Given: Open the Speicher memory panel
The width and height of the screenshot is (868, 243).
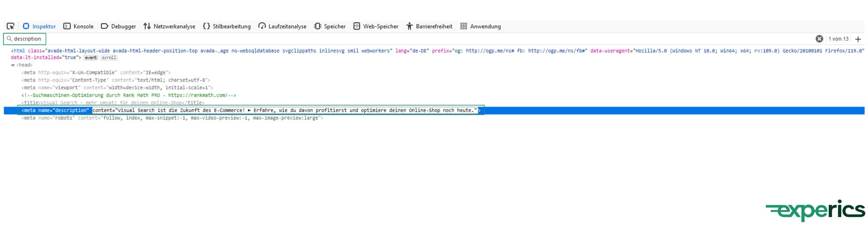Looking at the screenshot, I should pos(330,26).
